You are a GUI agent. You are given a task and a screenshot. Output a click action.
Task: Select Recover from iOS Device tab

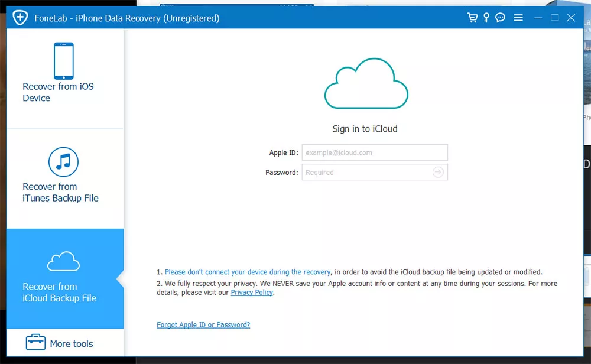coord(65,79)
